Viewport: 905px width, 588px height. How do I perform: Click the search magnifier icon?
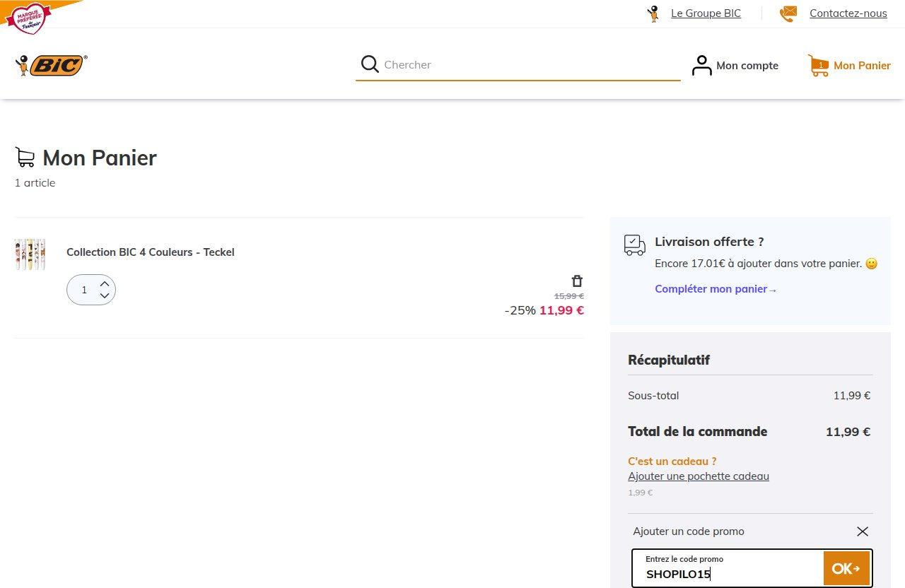click(x=370, y=64)
